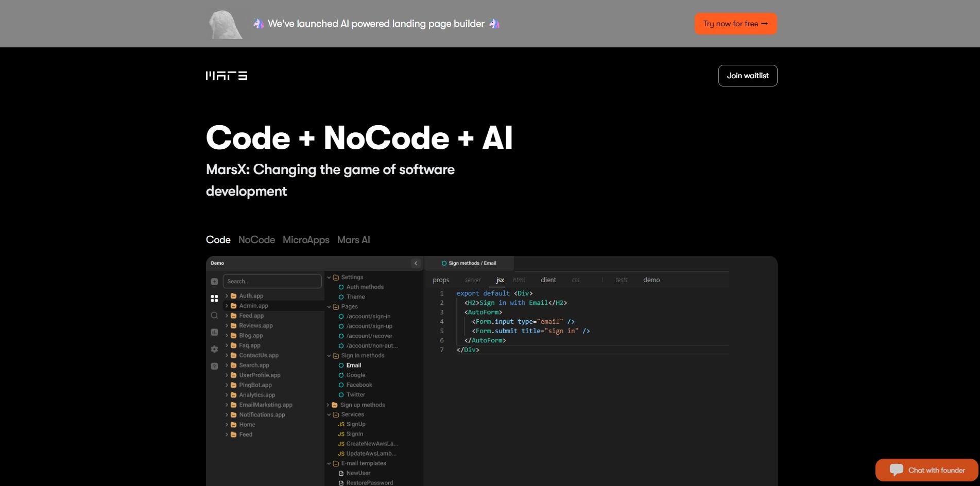Open the CreateNewAwsLa... service file
The height and width of the screenshot is (486, 980).
click(372, 444)
